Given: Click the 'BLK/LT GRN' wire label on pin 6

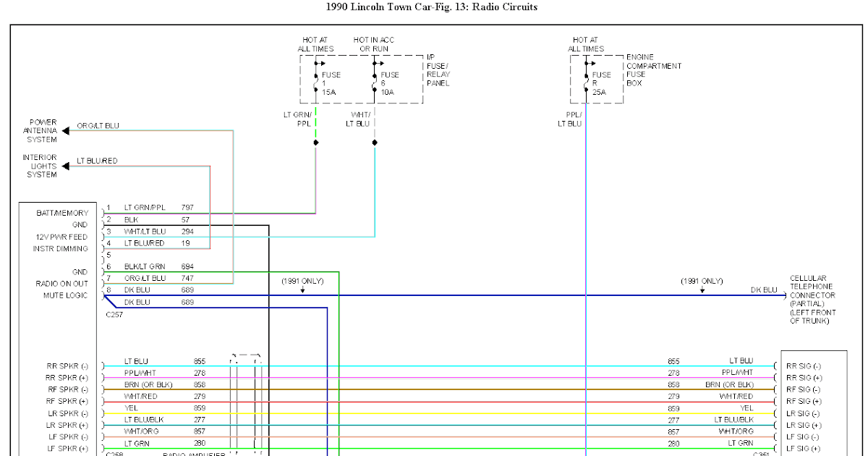Looking at the screenshot, I should coord(145,266).
